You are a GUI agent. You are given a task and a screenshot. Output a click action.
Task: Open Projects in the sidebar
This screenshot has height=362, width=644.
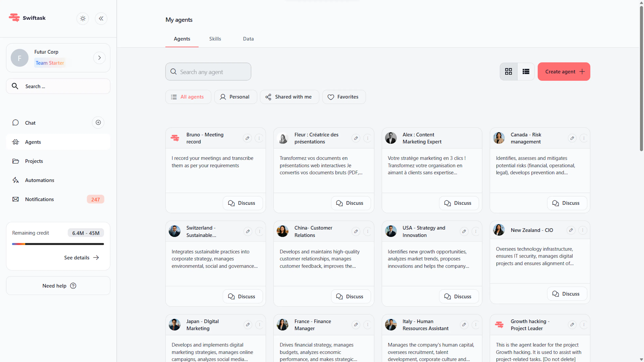(58, 161)
